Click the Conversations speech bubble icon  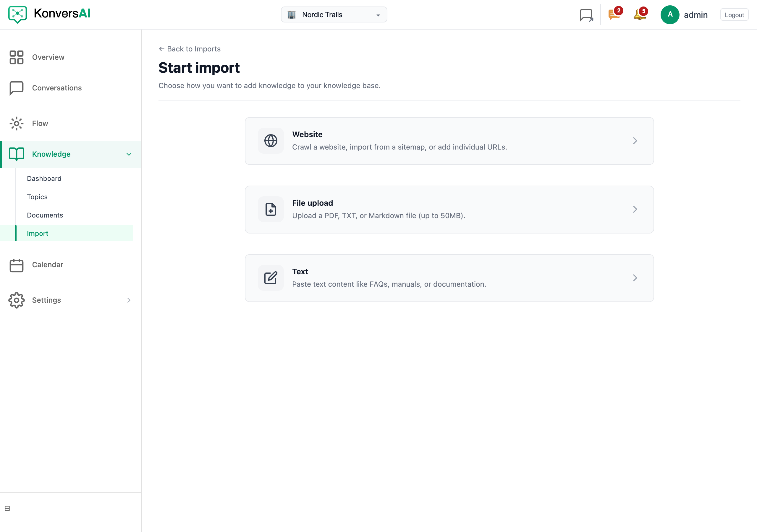point(17,88)
